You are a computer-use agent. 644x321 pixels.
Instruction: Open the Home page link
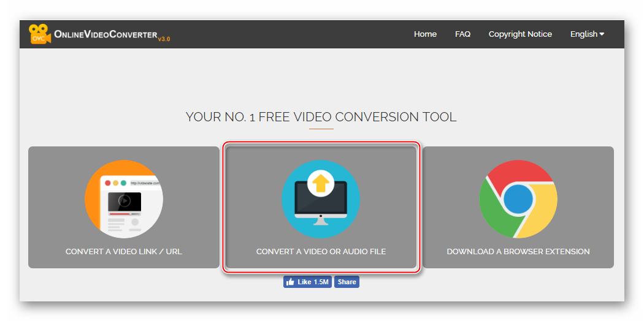425,34
